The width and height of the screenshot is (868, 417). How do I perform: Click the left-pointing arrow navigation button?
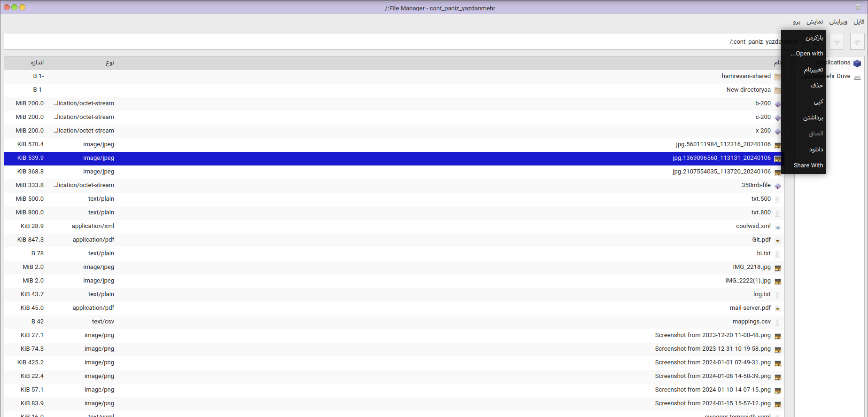click(x=857, y=41)
